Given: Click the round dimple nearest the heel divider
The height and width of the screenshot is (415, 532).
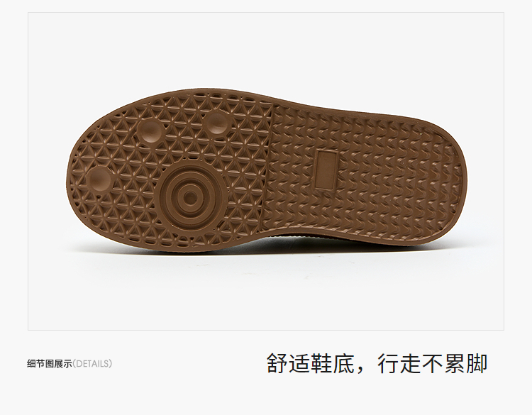Looking at the screenshot, I should tap(217, 123).
